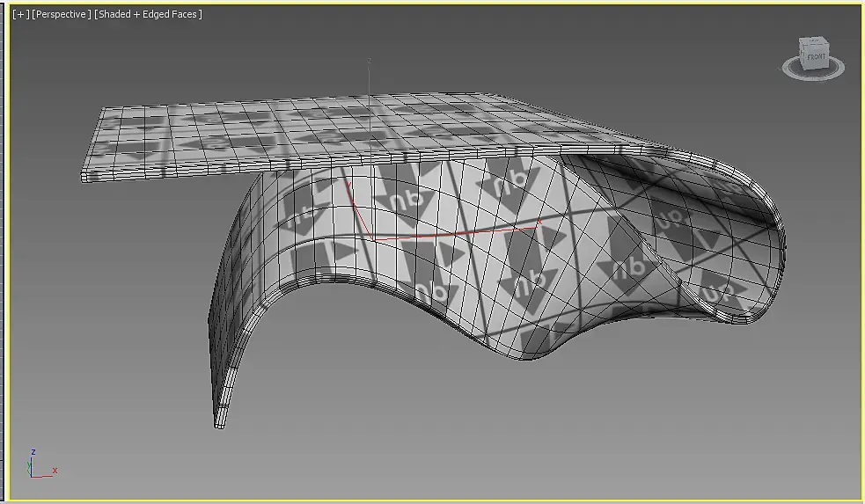Screen dimensions: 865x504
Task: Click the ViewCube left side face
Action: (803, 55)
